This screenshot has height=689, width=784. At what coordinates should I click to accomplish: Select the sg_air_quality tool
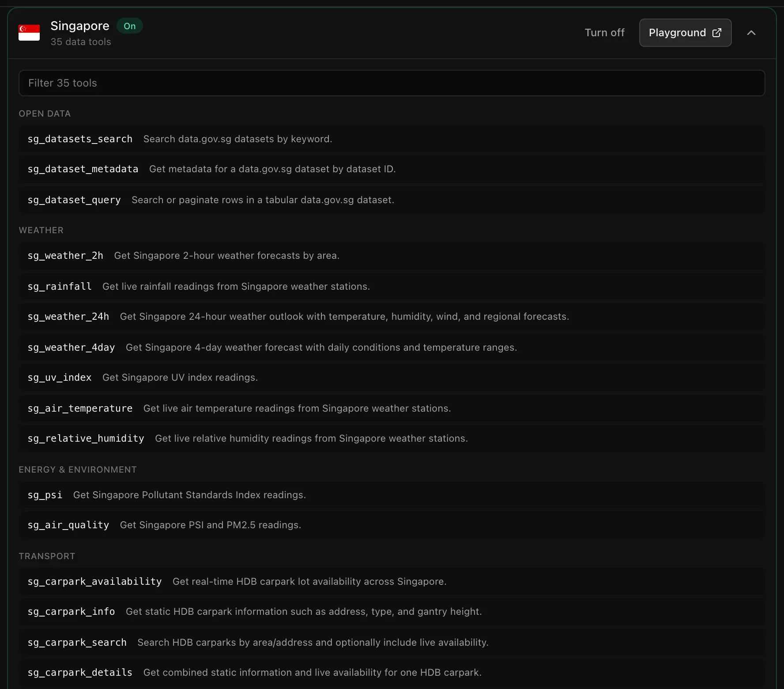(392, 525)
